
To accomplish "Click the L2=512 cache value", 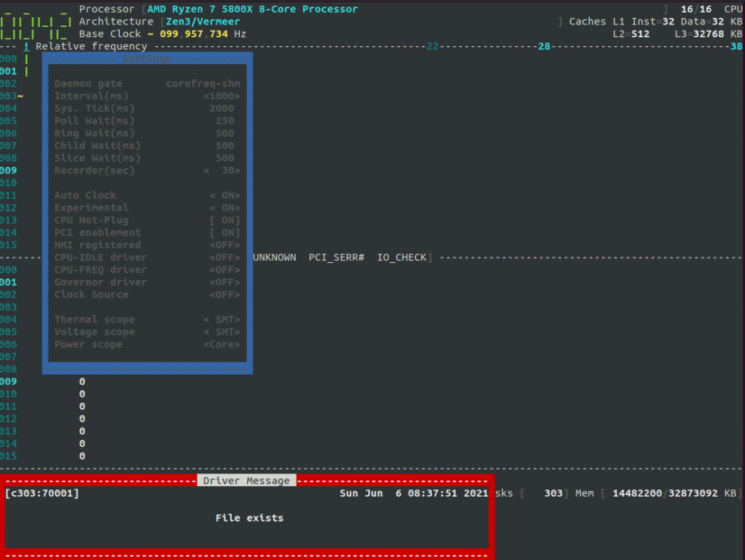I will tap(631, 34).
